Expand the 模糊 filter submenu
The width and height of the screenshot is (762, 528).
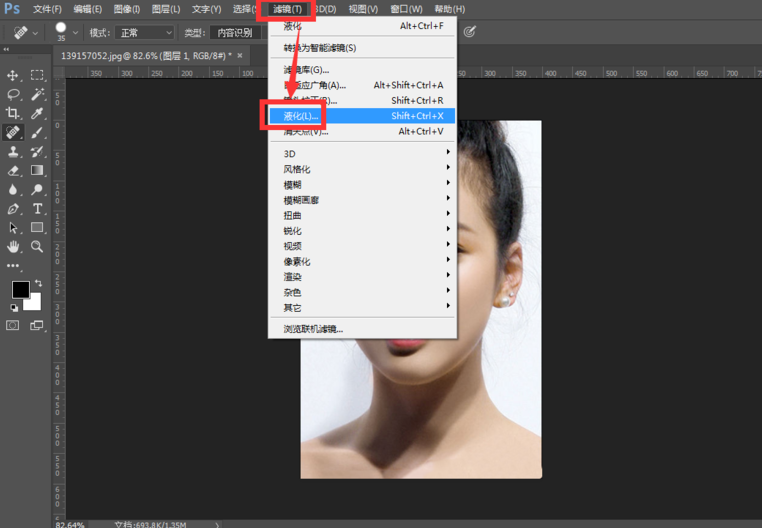coord(362,184)
